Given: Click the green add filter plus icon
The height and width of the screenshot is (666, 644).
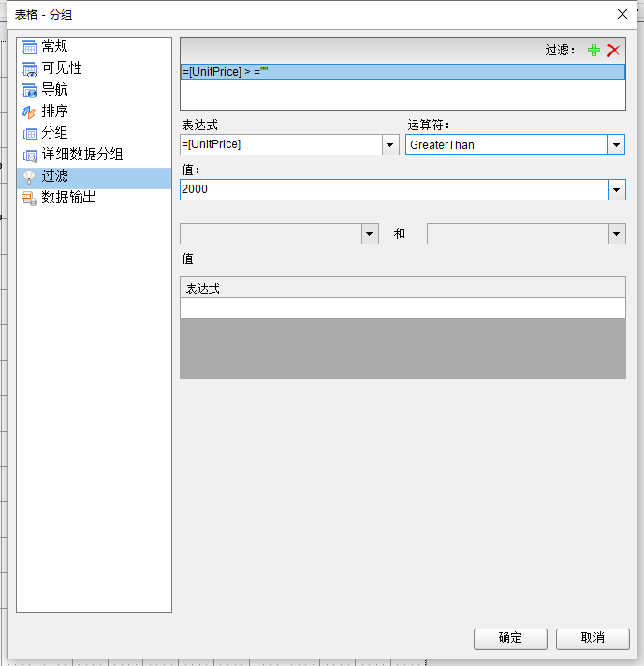Looking at the screenshot, I should [593, 51].
